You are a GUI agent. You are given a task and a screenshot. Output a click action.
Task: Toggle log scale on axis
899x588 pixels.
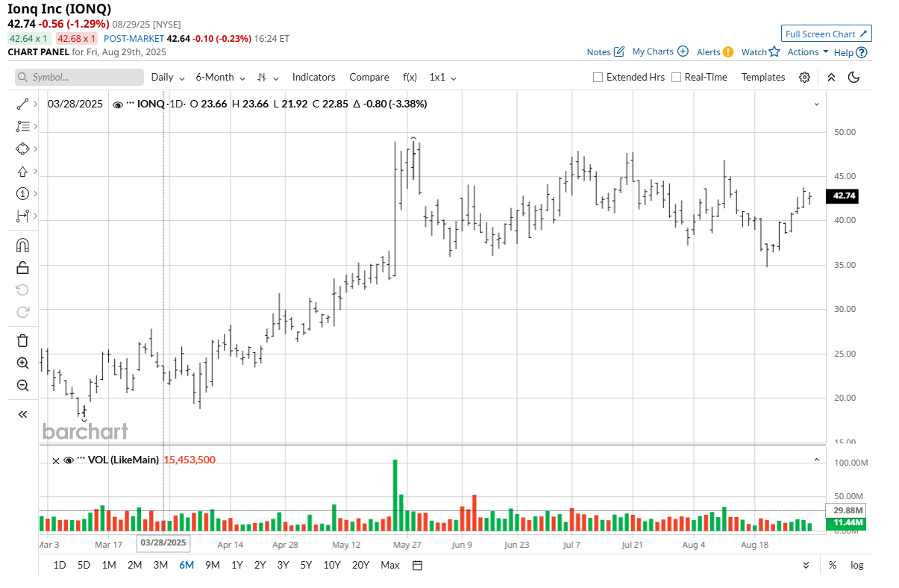pyautogui.click(x=856, y=565)
